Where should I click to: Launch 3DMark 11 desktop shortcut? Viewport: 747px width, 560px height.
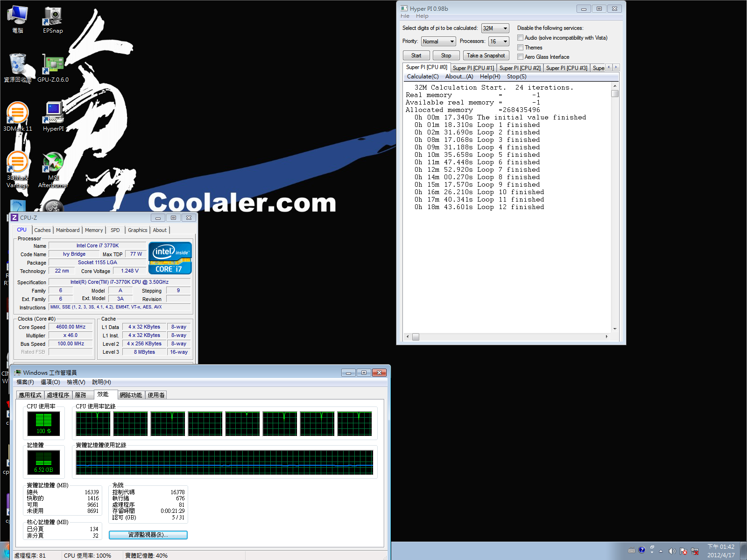point(18,117)
